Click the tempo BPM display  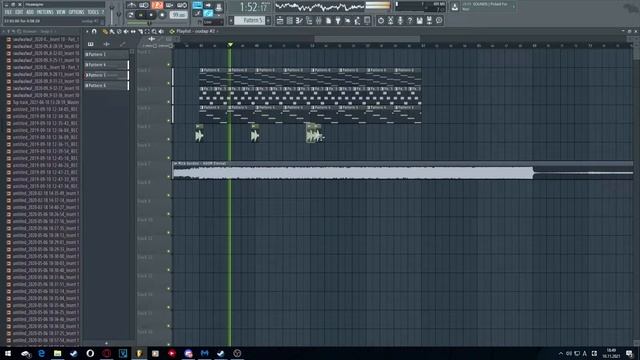179,15
